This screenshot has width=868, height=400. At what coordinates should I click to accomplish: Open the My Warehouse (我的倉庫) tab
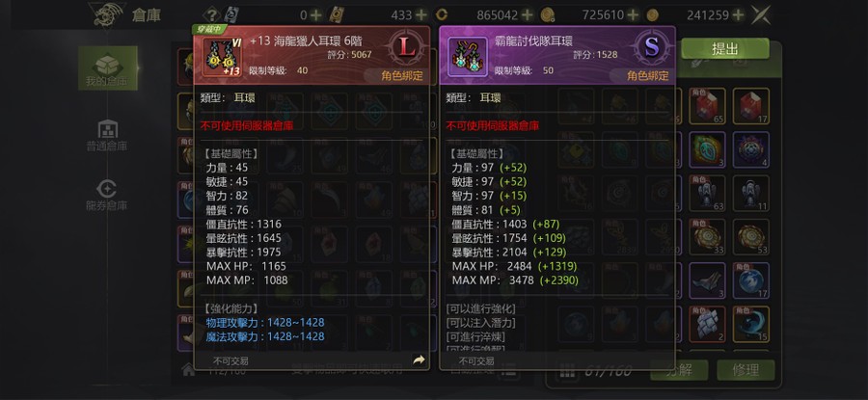(107, 68)
